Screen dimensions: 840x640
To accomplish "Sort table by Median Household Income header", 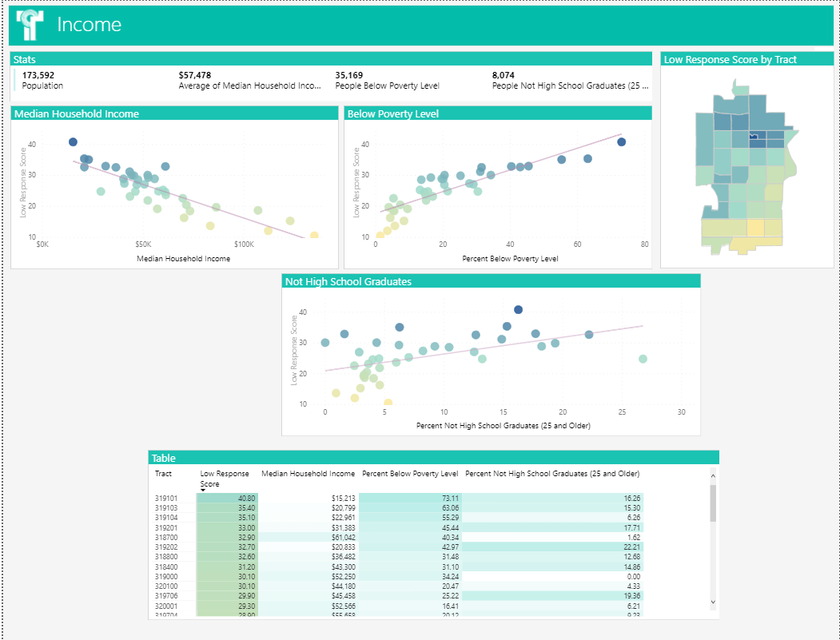I will [x=308, y=474].
